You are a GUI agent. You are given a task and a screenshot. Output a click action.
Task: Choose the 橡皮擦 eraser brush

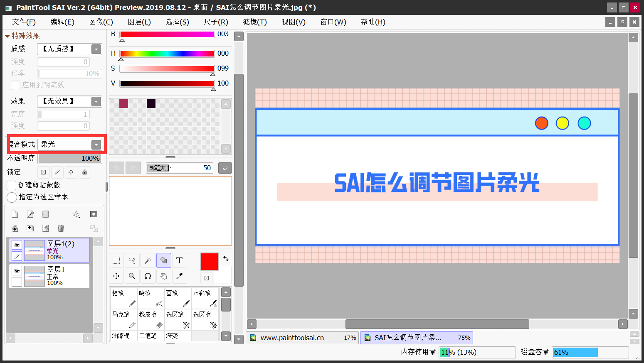click(151, 320)
